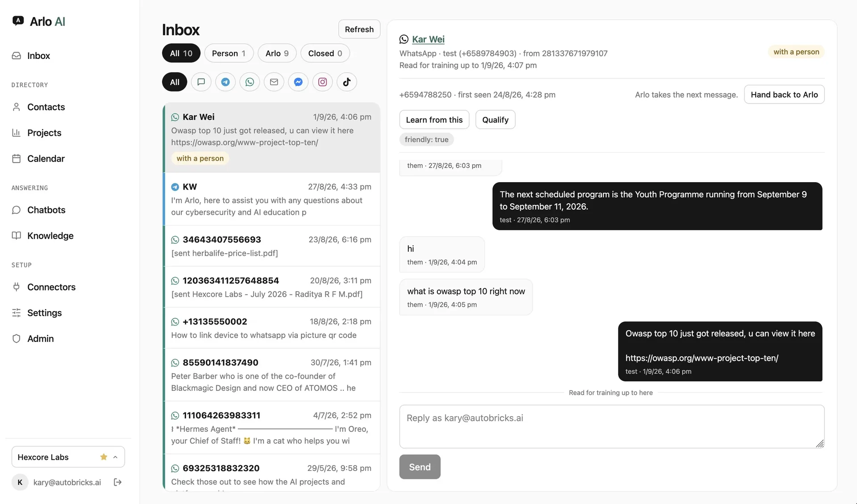This screenshot has width=857, height=504.
Task: Open the KW Telegram conversation
Action: (271, 199)
